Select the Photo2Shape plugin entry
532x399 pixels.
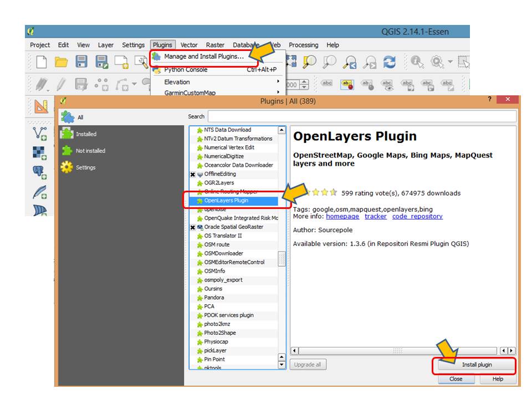coord(233,333)
